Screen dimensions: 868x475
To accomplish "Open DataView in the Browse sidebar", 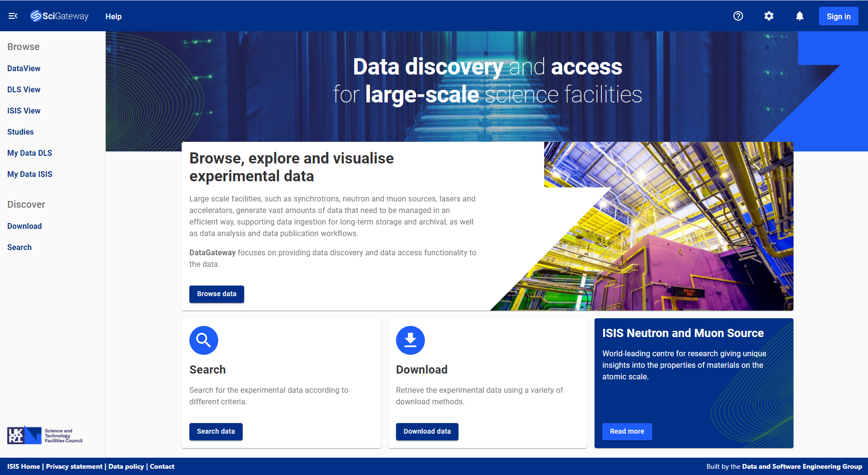I will [24, 68].
